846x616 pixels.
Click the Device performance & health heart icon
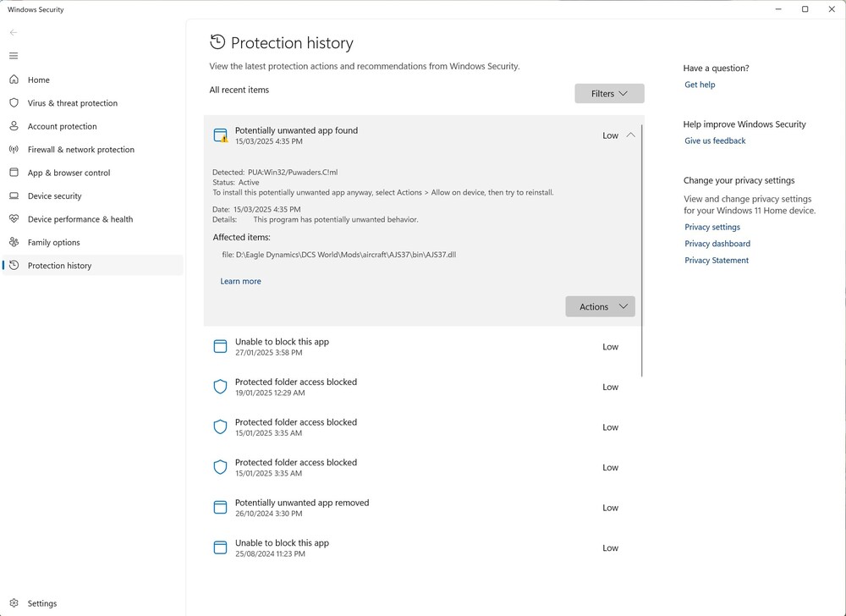(x=14, y=219)
